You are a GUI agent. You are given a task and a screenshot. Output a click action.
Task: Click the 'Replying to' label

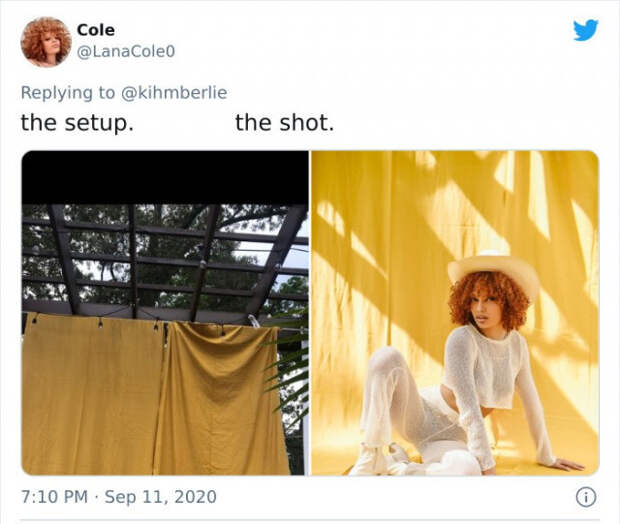tap(68, 93)
